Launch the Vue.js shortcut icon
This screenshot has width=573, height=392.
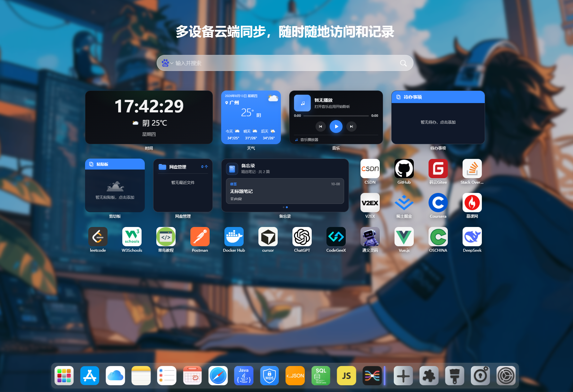(404, 237)
